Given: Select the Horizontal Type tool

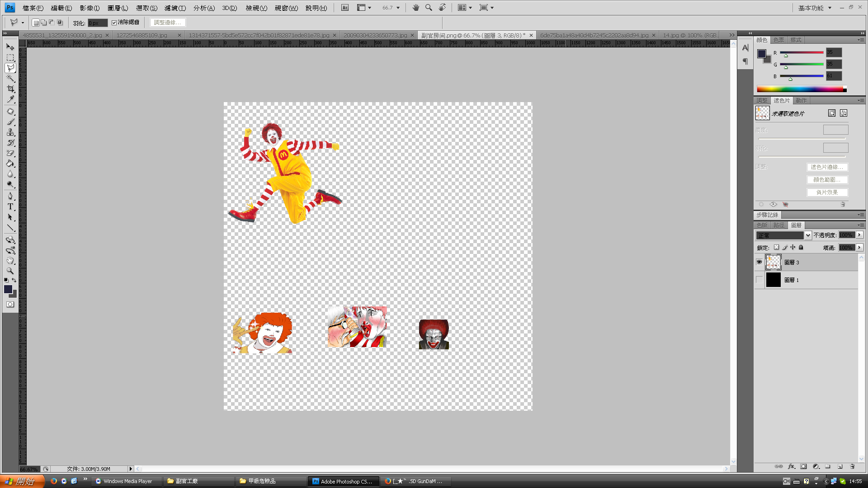Looking at the screenshot, I should click(10, 206).
